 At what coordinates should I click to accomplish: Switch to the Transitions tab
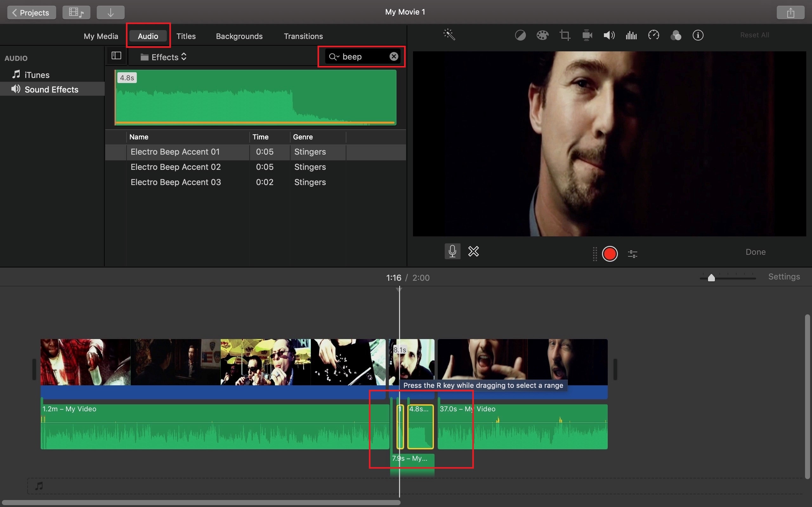tap(303, 35)
